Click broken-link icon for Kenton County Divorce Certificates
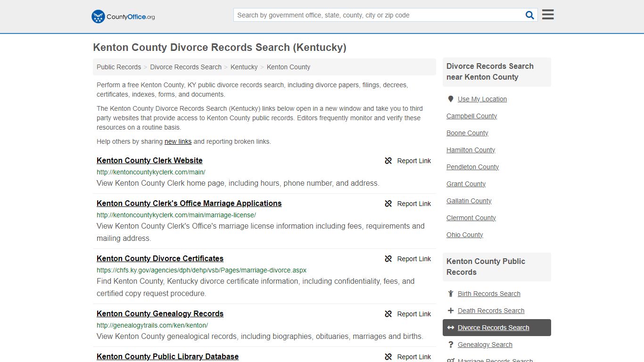The width and height of the screenshot is (644, 362). coord(388,259)
